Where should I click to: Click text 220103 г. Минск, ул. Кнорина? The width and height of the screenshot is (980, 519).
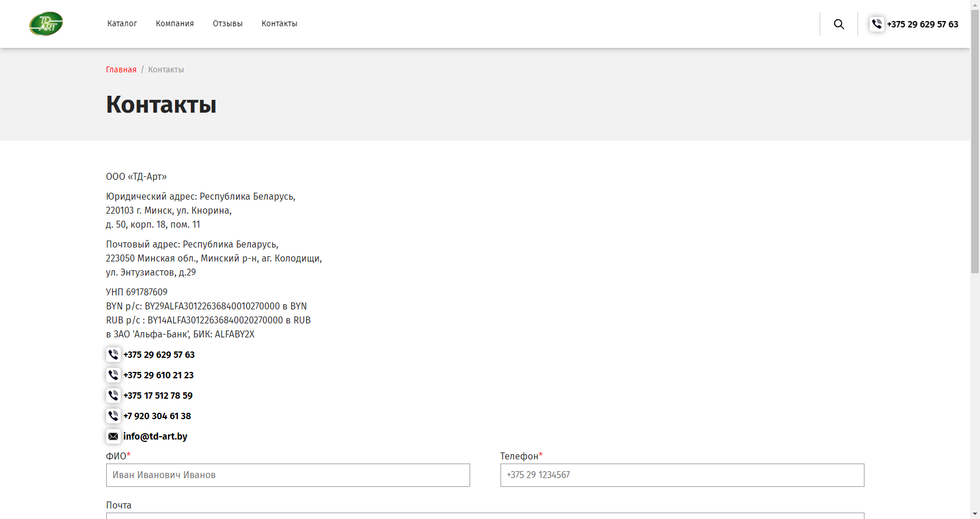(x=169, y=210)
